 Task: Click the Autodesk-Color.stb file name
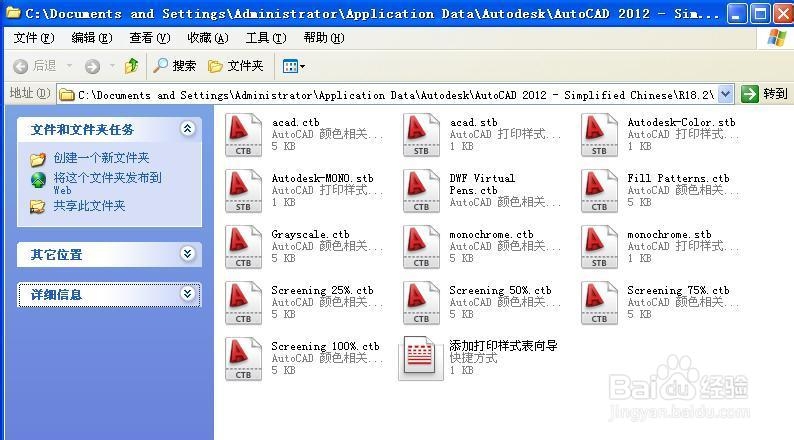(x=681, y=123)
